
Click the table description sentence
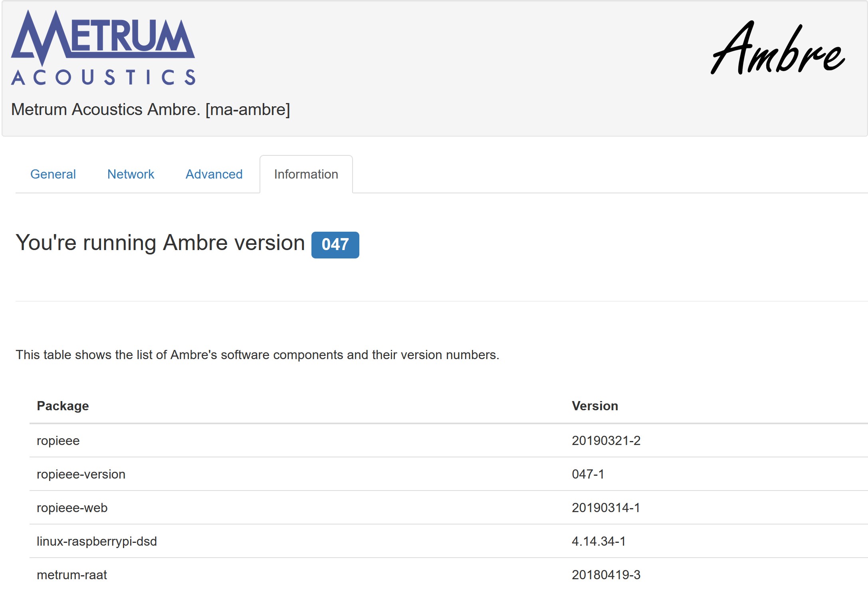click(x=258, y=355)
